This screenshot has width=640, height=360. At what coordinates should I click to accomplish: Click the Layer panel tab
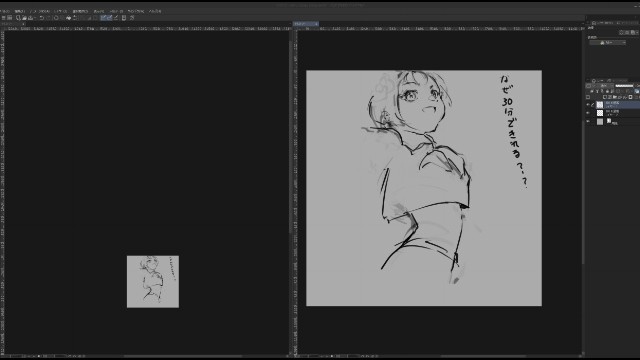[x=599, y=80]
